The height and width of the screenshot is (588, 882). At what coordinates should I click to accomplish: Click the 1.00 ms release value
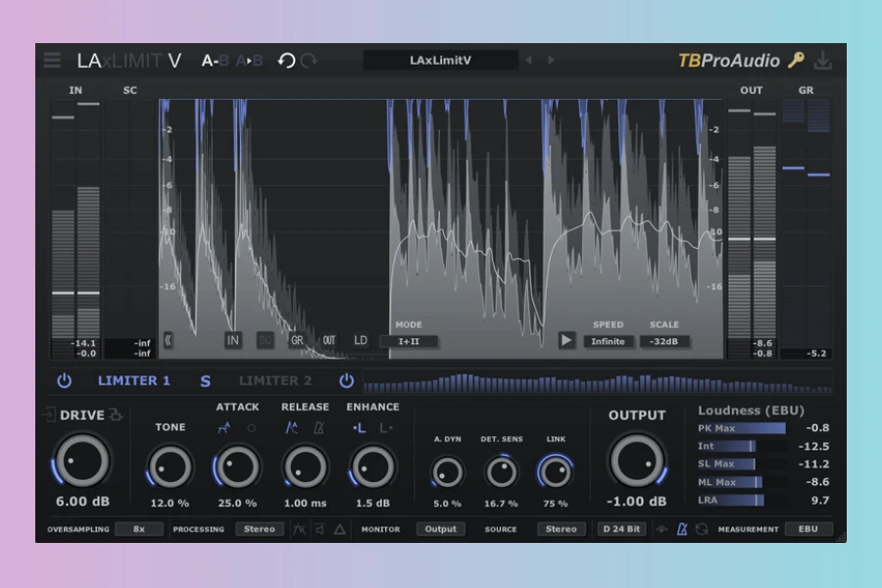tap(305, 503)
